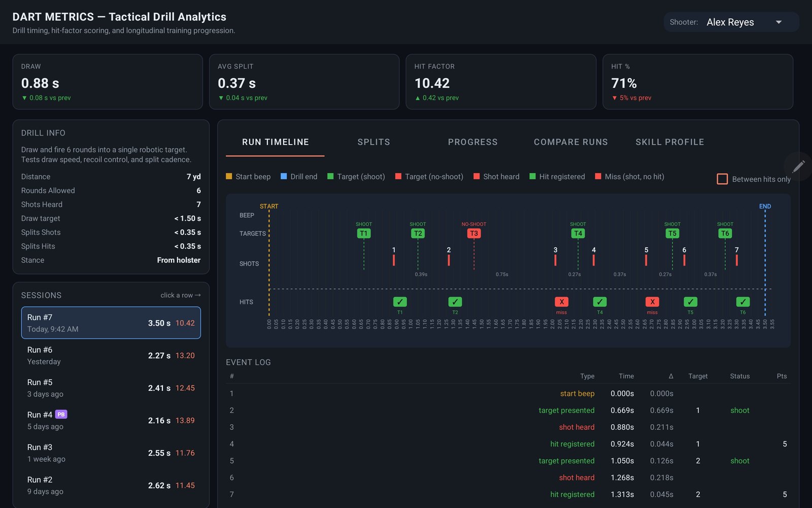This screenshot has width=812, height=508.
Task: Click the green hit checkmark for T4
Action: point(600,301)
